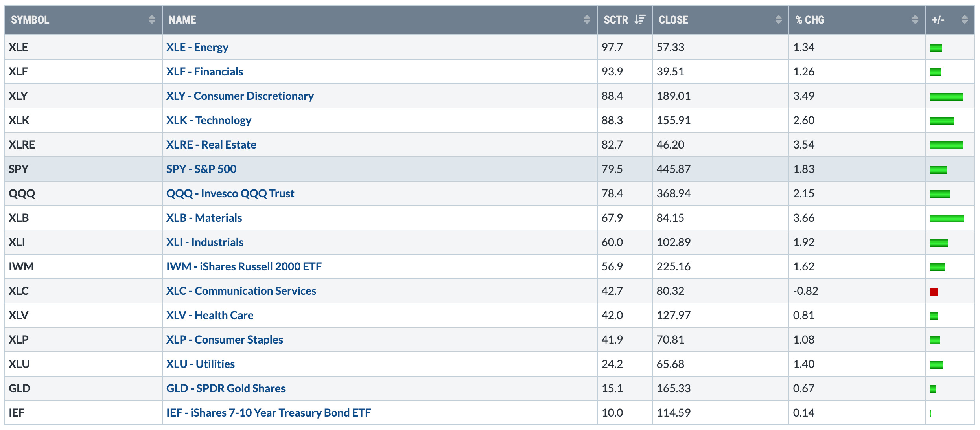
Task: Click the SCTR descending sort icon
Action: pos(640,20)
